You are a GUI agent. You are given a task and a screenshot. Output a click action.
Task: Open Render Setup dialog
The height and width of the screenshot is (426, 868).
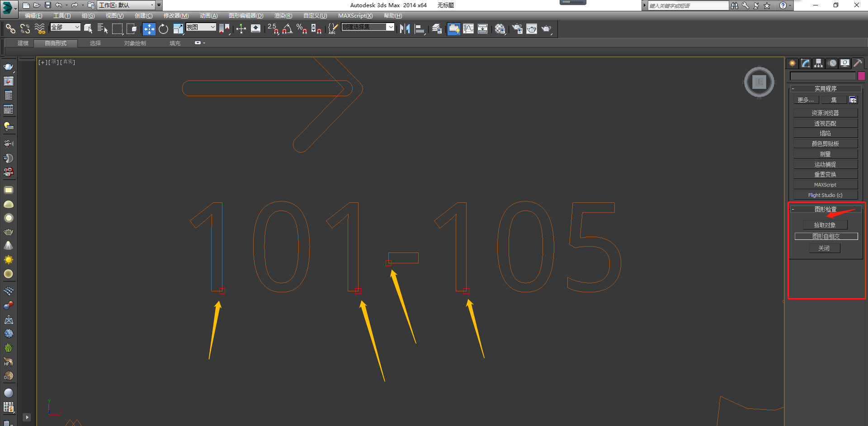[x=517, y=29]
